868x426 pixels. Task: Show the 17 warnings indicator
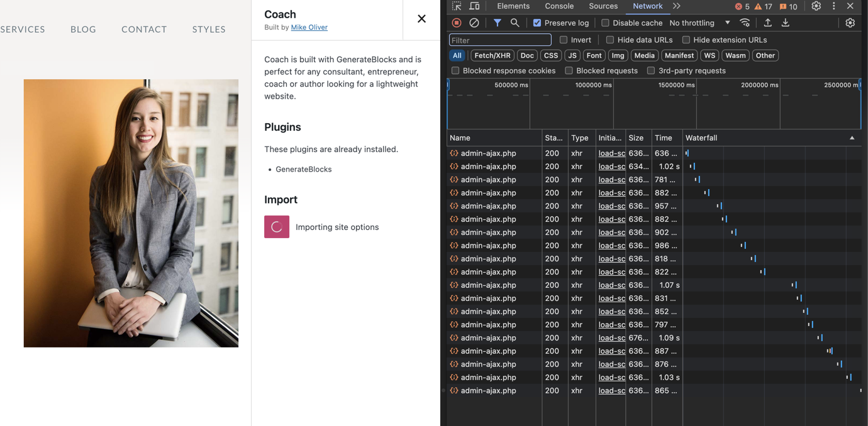click(x=764, y=6)
